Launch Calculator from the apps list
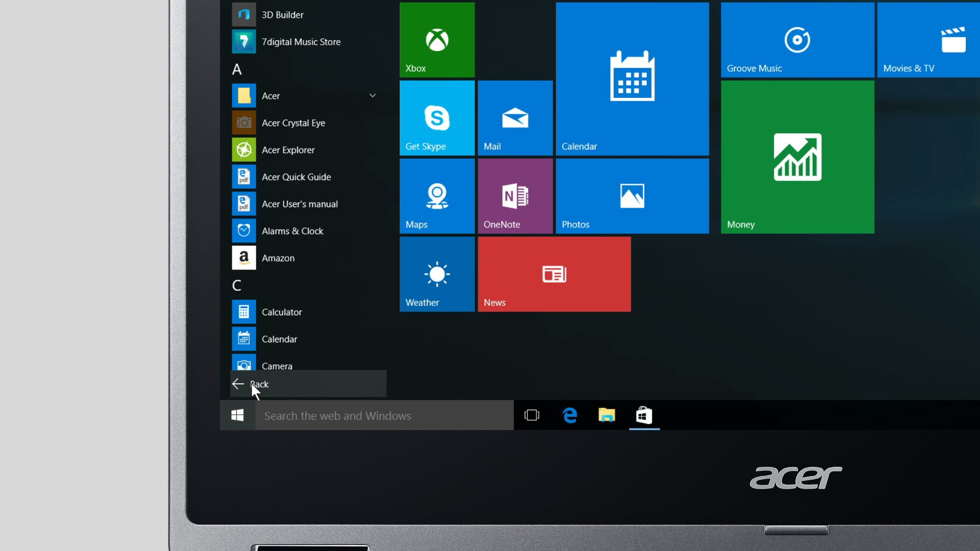 pos(282,312)
